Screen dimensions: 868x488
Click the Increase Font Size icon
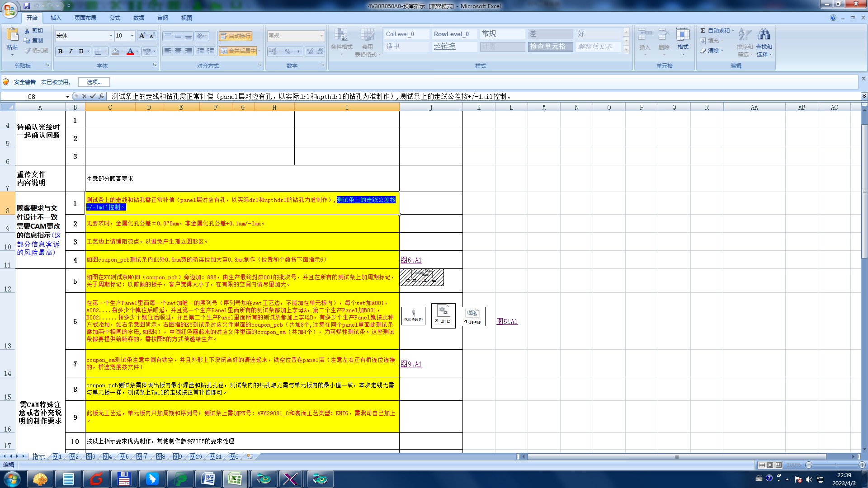pyautogui.click(x=142, y=36)
